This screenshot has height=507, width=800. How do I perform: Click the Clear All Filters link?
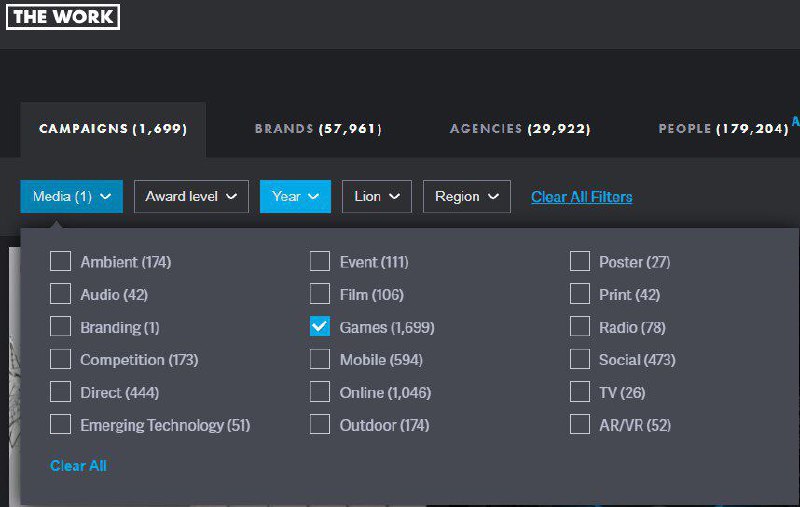[582, 197]
